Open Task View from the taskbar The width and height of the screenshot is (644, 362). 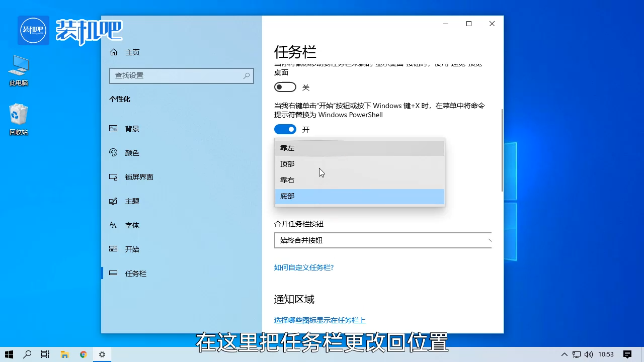45,354
